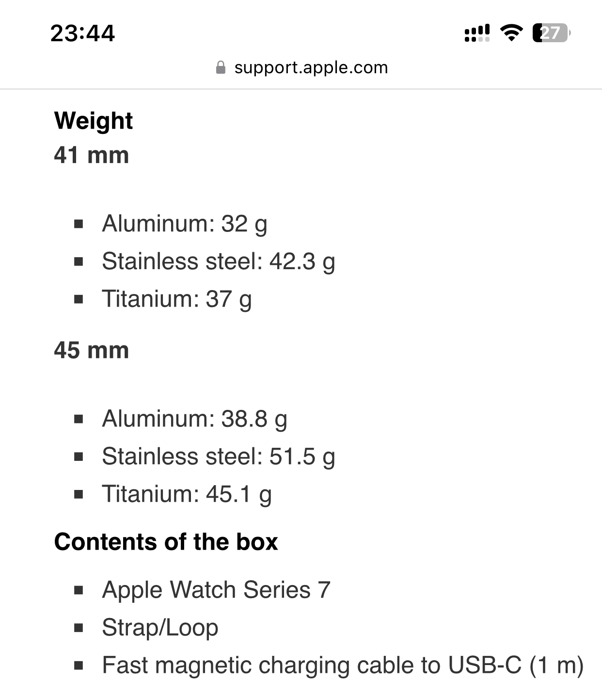Tap the 23:44 clock in status bar
This screenshot has height=700, width=602.
click(82, 33)
